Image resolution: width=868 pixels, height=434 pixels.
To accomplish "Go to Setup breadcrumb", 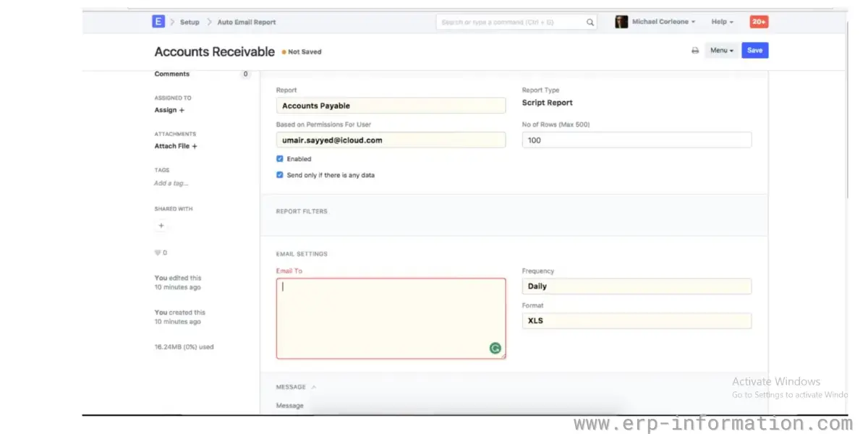I will pos(190,22).
